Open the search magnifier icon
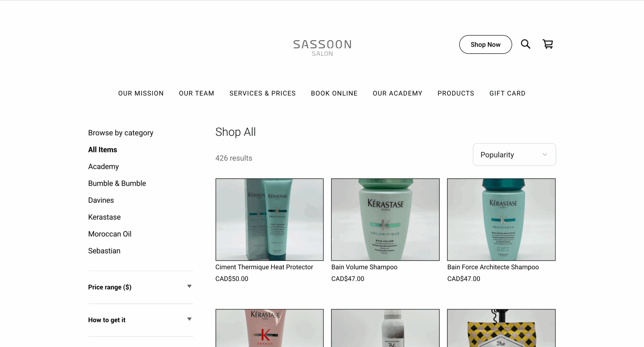Image resolution: width=644 pixels, height=347 pixels. [x=525, y=44]
